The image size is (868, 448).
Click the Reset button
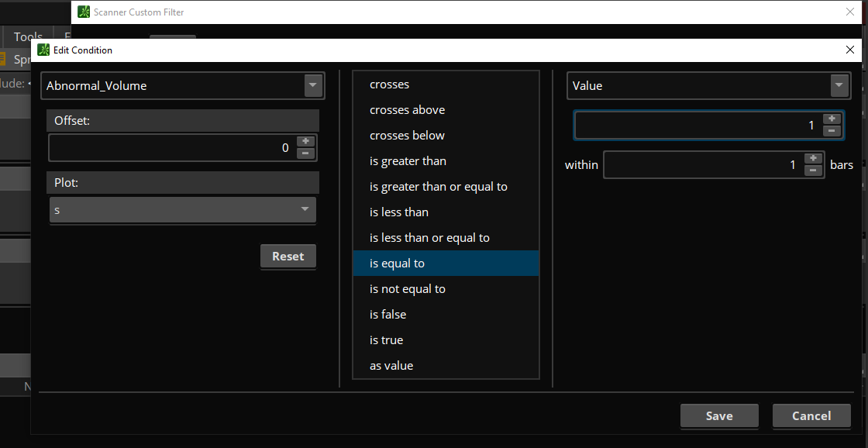click(x=288, y=257)
